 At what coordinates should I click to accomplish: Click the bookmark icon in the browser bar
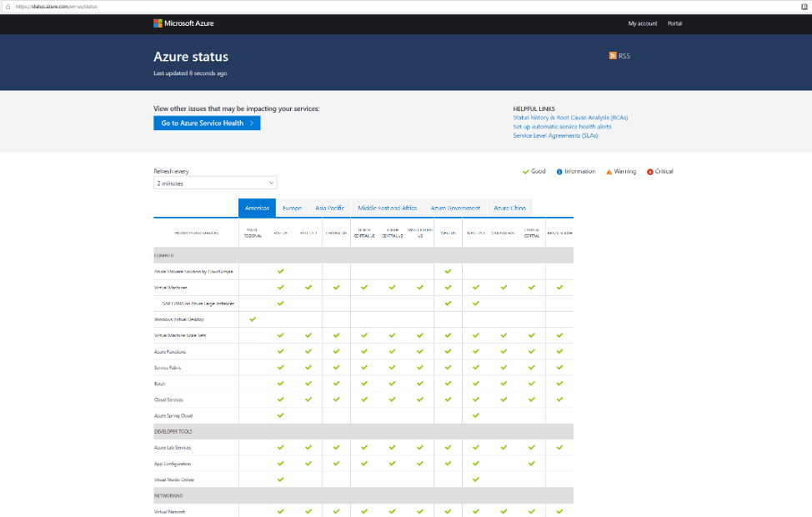click(x=804, y=7)
